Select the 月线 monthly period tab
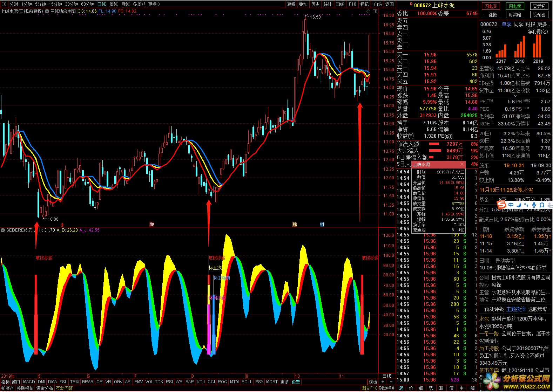 coord(126,4)
